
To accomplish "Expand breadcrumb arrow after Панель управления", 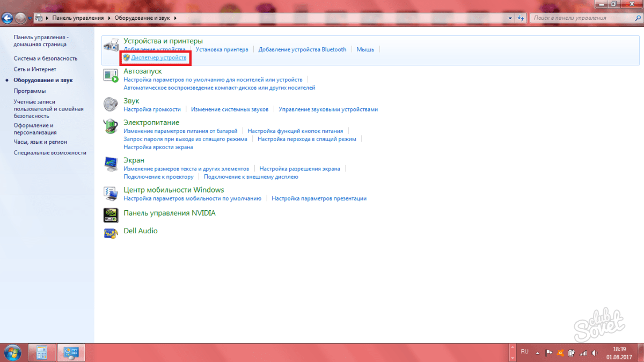I will (x=109, y=18).
